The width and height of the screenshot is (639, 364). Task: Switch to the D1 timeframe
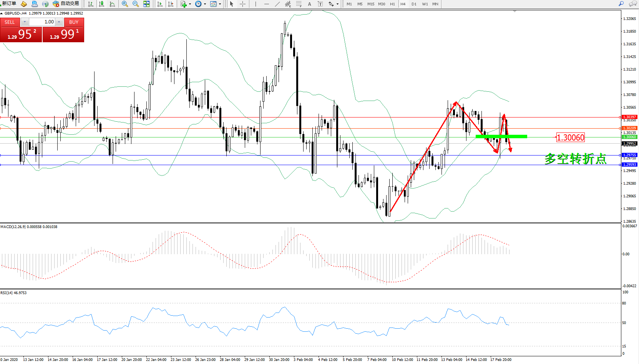[414, 4]
